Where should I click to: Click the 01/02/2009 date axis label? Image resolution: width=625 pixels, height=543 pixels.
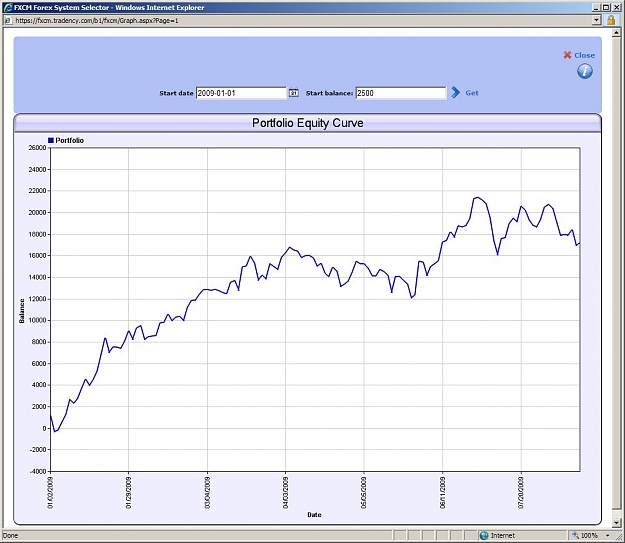tap(50, 493)
